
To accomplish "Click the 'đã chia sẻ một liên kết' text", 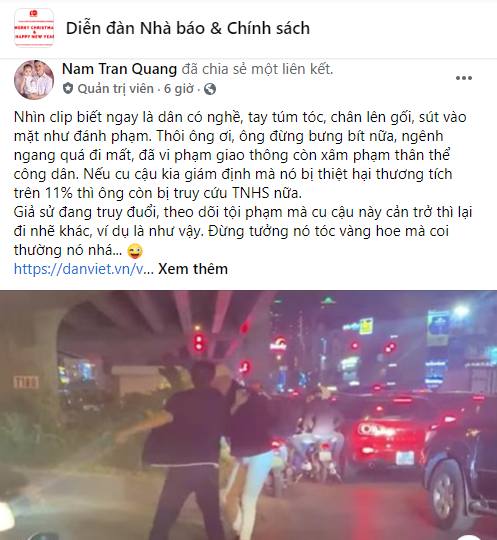I will (257, 69).
